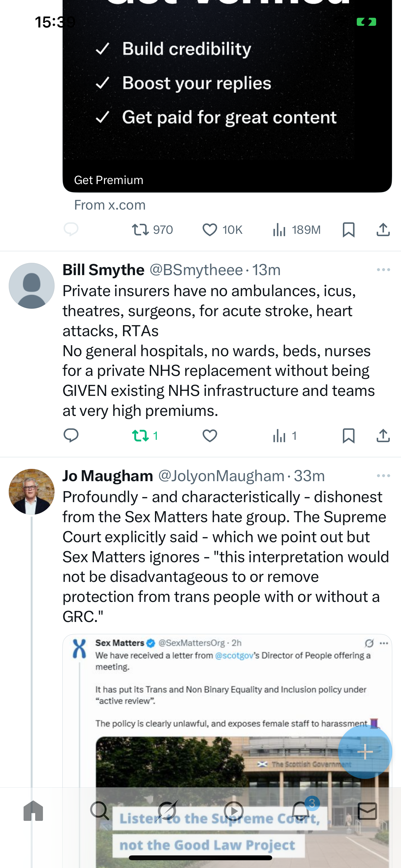Viewport: 401px width, 868px height.
Task: Open more options for Bill Smythe's post
Action: coord(384,270)
